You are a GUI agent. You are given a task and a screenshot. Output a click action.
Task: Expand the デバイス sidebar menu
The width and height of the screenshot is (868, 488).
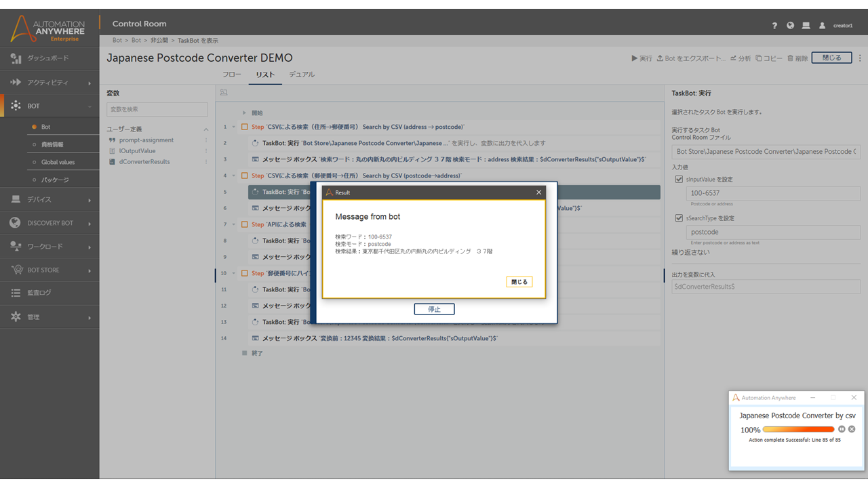tap(50, 199)
